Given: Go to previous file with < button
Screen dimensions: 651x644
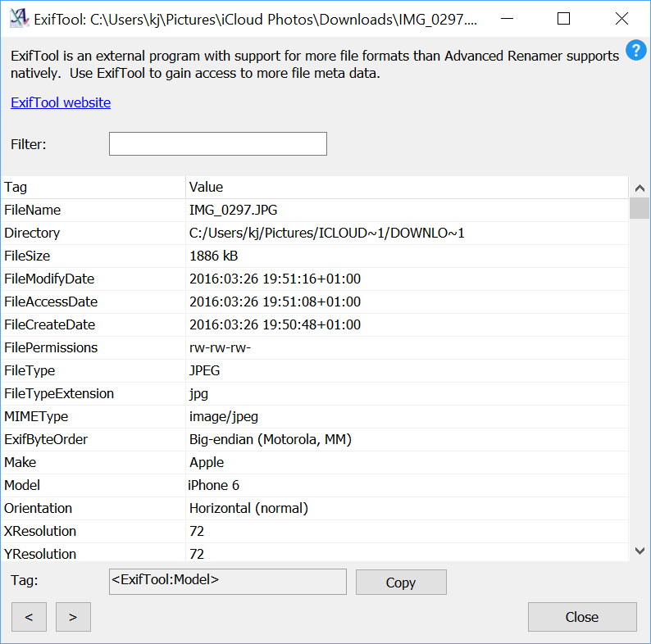Looking at the screenshot, I should 29,617.
